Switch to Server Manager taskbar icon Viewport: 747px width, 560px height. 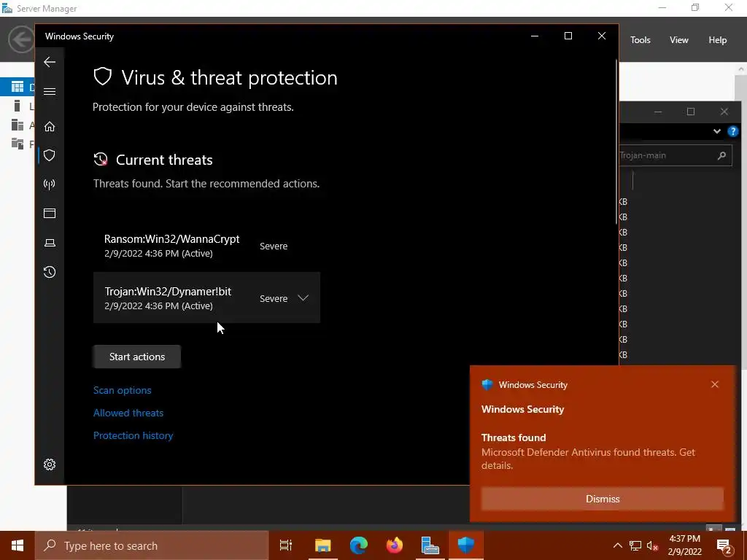[x=430, y=545]
